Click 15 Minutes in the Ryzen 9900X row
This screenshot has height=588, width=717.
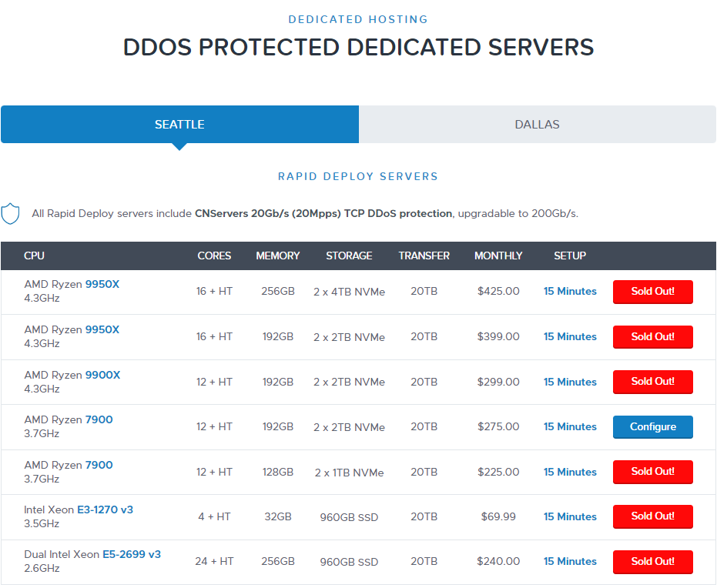click(570, 382)
